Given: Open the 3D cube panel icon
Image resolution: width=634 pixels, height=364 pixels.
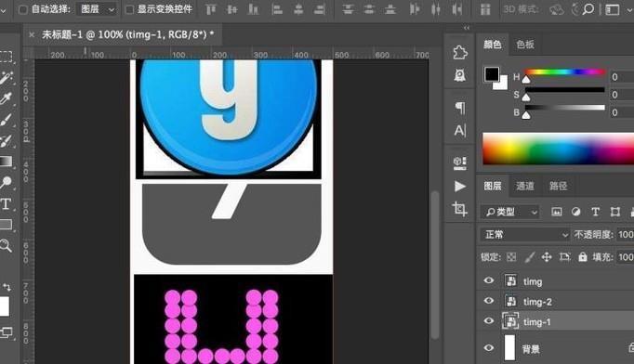Looking at the screenshot, I should (x=460, y=162).
